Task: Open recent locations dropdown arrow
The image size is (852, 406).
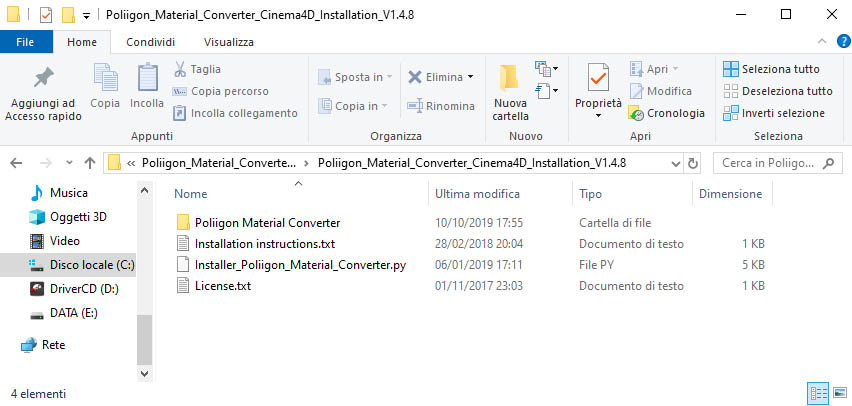Action: pyautogui.click(x=69, y=163)
